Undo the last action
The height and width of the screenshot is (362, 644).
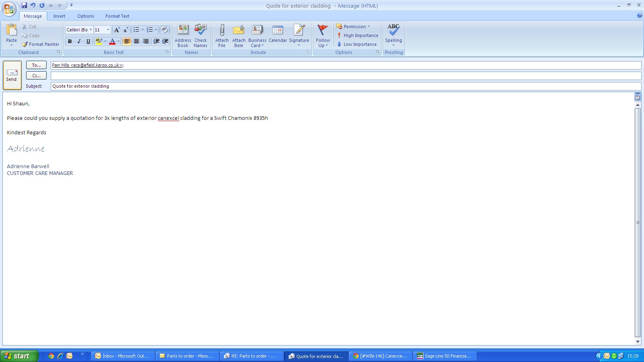pos(33,5)
